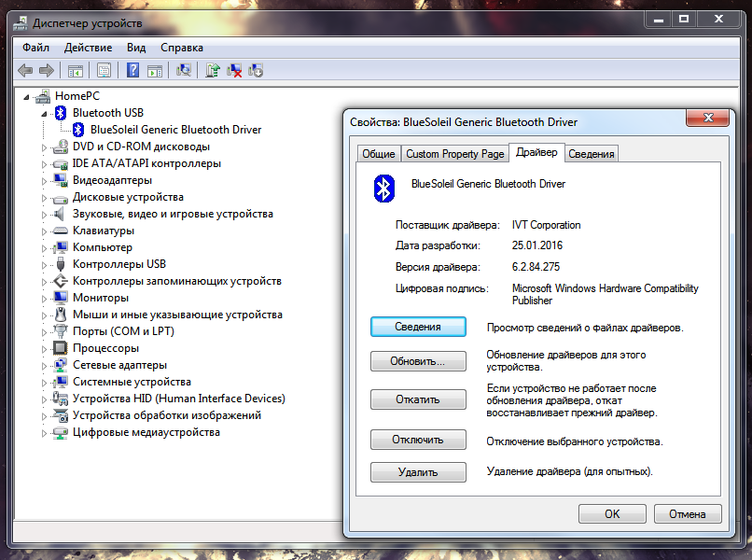
Task: Click the Forward arrow toolbar icon
Action: tap(47, 71)
